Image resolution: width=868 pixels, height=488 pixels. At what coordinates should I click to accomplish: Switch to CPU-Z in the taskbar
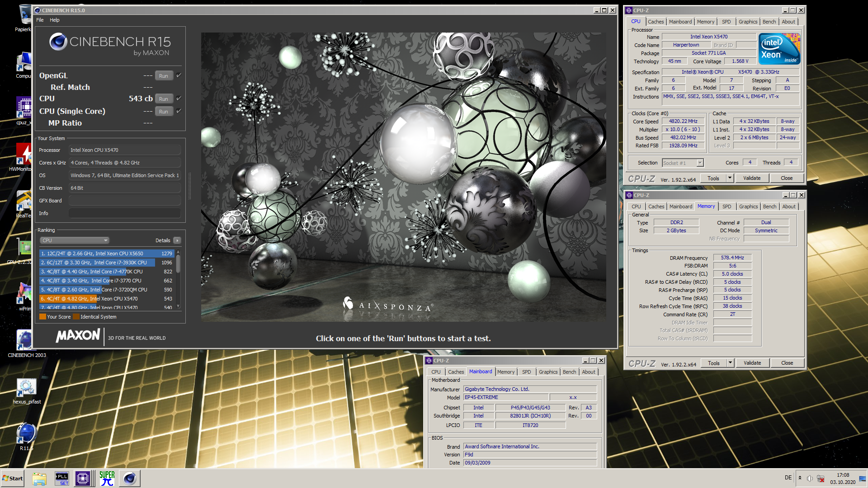tap(83, 478)
